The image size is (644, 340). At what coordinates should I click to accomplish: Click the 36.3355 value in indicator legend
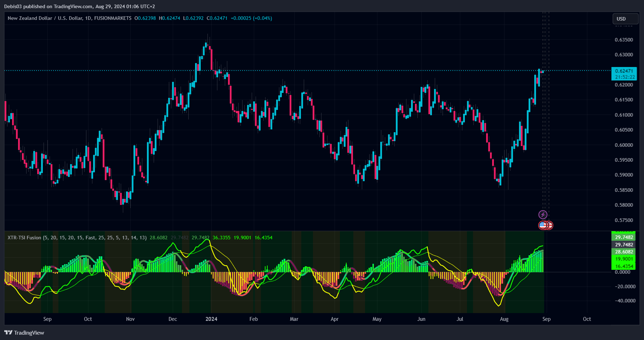click(x=222, y=238)
